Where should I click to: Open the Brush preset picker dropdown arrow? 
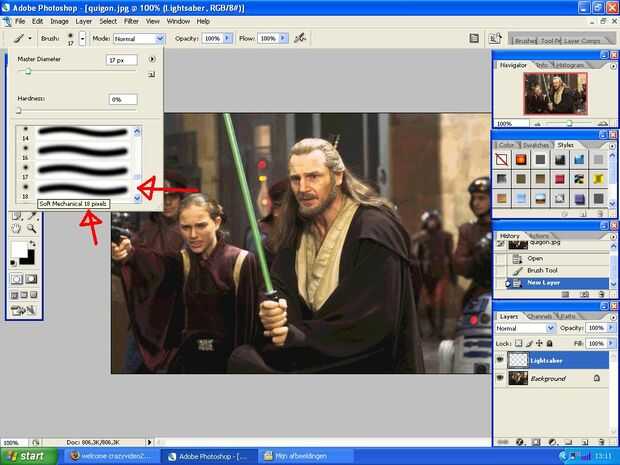pyautogui.click(x=82, y=38)
